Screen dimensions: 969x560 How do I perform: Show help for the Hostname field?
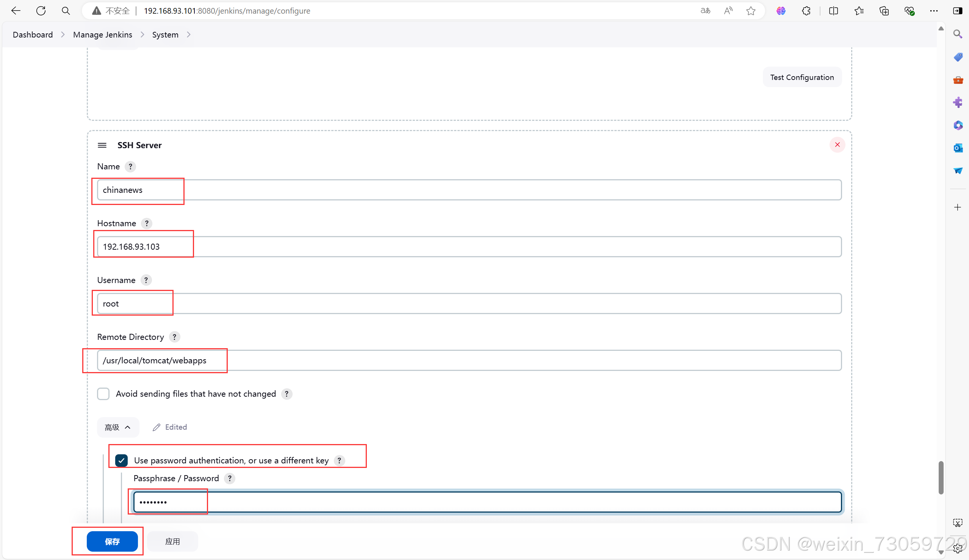click(x=147, y=223)
